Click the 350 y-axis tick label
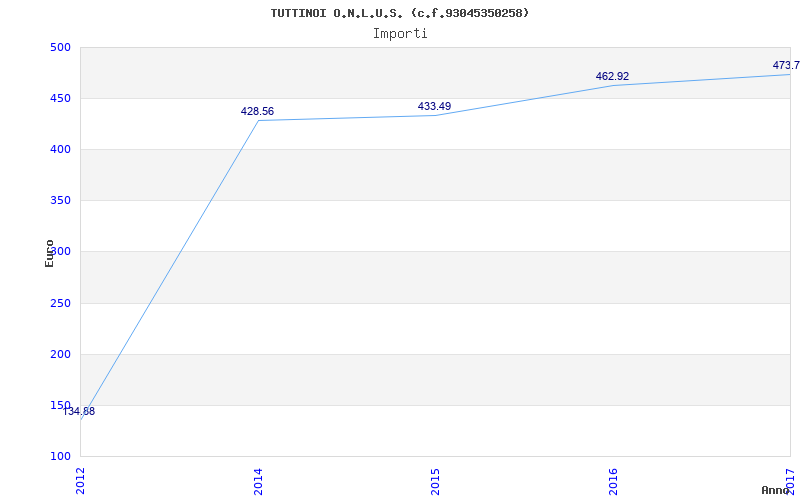800x500 pixels. point(60,200)
